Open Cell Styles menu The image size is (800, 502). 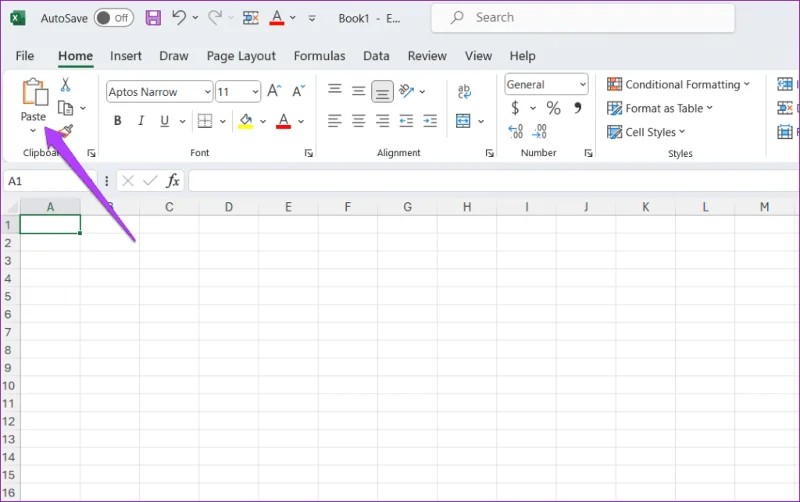tap(646, 132)
